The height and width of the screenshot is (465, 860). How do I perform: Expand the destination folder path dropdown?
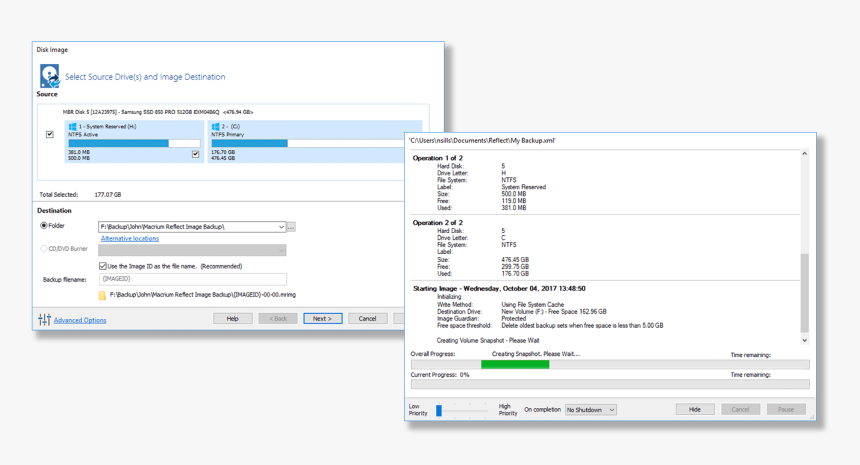click(x=281, y=227)
